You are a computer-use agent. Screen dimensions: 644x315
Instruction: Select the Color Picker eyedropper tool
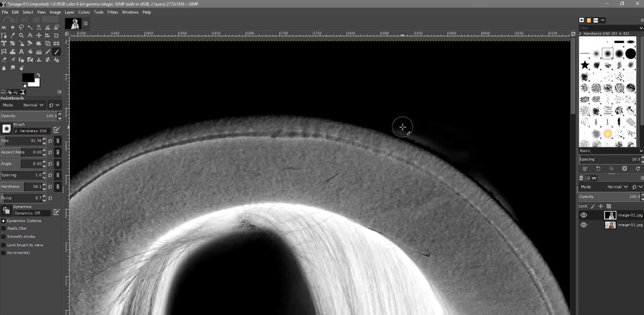click(13, 35)
